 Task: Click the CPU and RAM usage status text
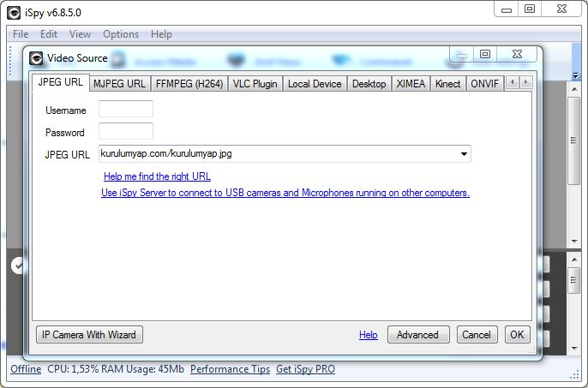point(116,369)
